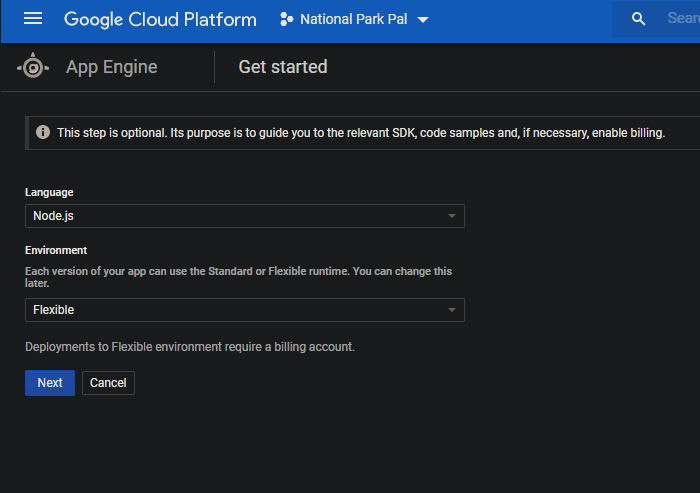
Task: Click the 'This step is optional' notice text
Action: point(361,133)
